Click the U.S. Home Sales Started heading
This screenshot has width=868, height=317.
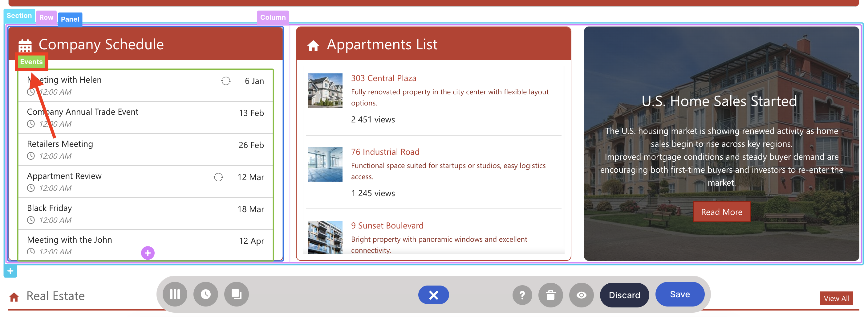720,101
